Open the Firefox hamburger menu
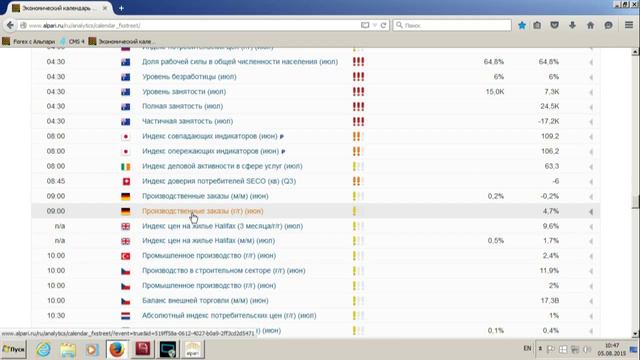 [629, 25]
